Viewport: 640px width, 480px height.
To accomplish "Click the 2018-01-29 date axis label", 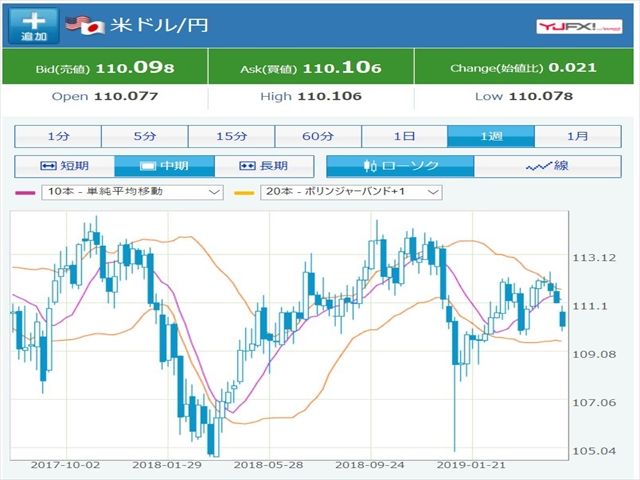I will pyautogui.click(x=167, y=465).
